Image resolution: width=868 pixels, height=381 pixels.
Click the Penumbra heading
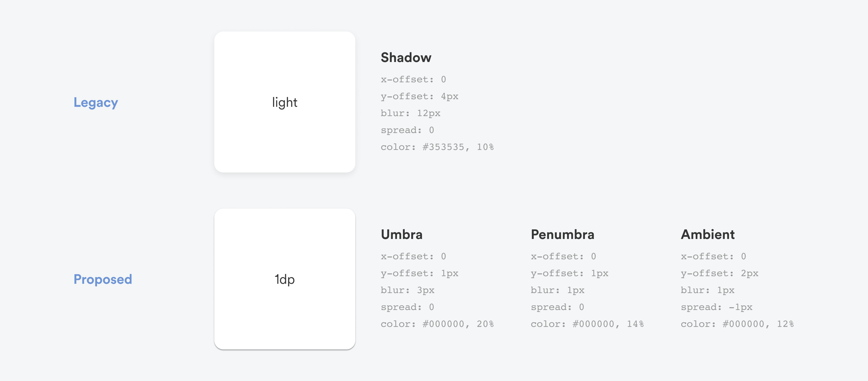coord(562,234)
